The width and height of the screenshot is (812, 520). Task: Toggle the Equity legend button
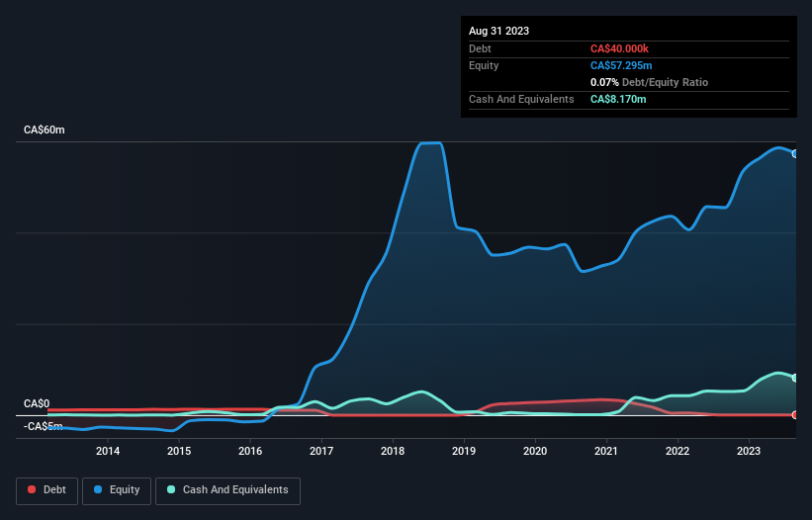tap(117, 490)
